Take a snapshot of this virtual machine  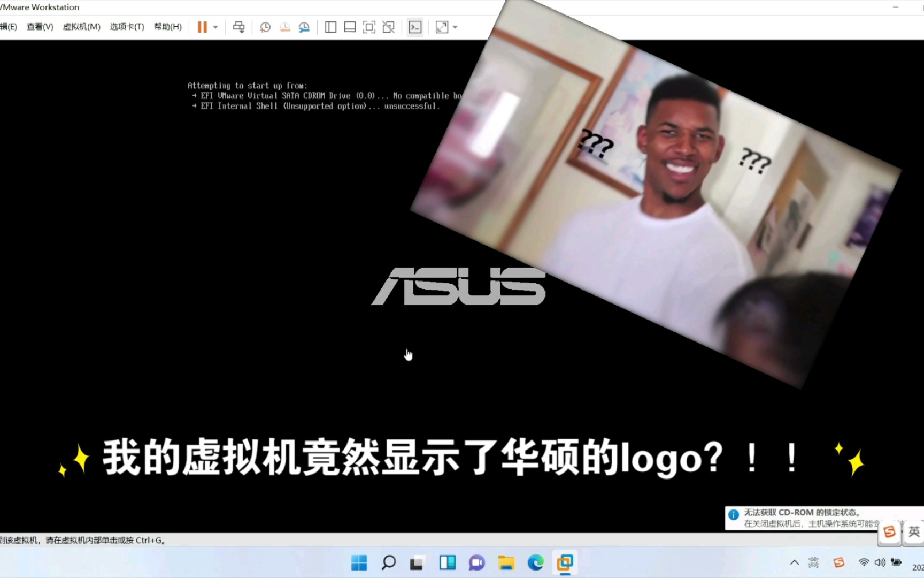click(x=265, y=27)
